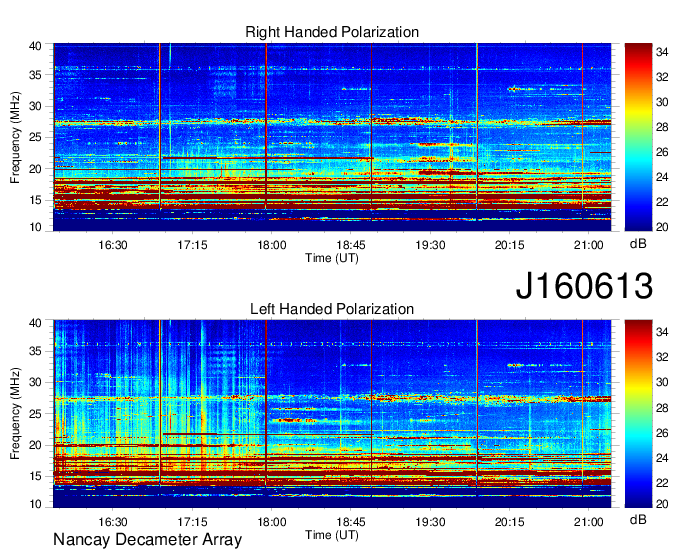Image resolution: width=680 pixels, height=552 pixels.
Task: Click 34 dB value on Left Handed colorbar
Action: pyautogui.click(x=662, y=333)
